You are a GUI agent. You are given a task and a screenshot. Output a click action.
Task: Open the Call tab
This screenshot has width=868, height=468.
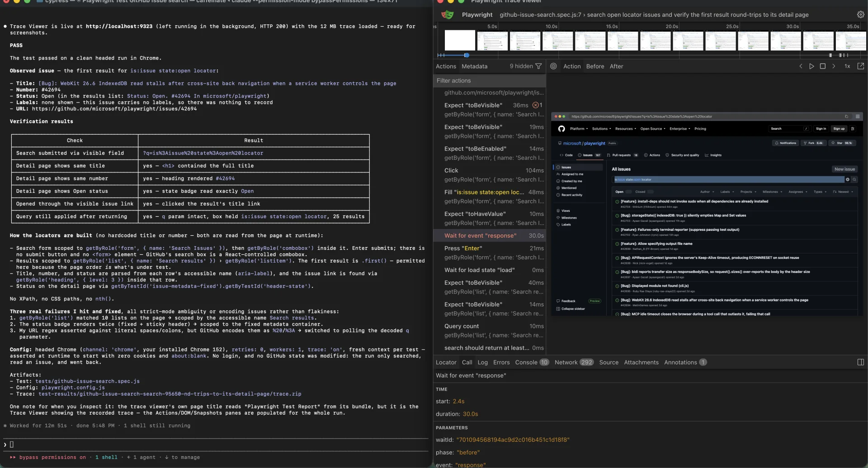467,362
